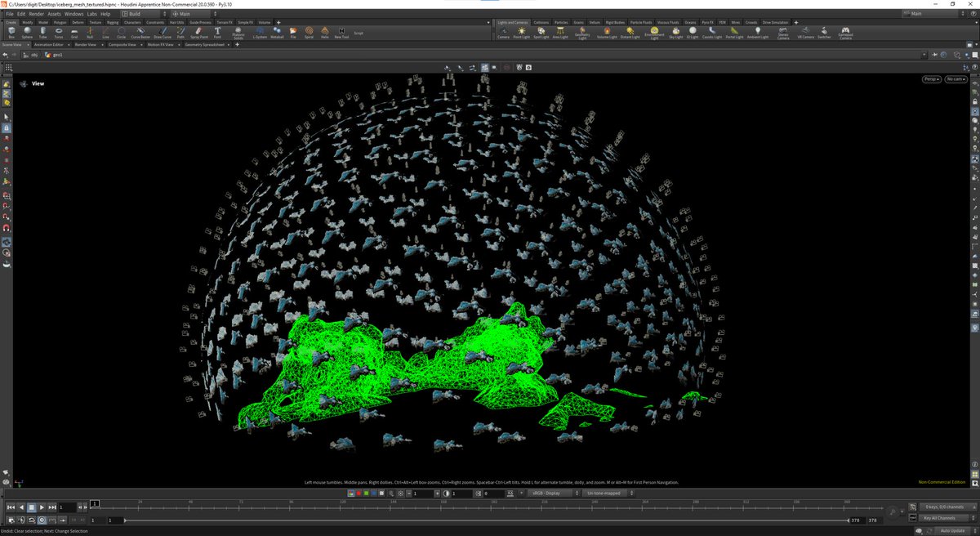Play the animation forward
This screenshot has width=980, height=536.
click(x=42, y=507)
